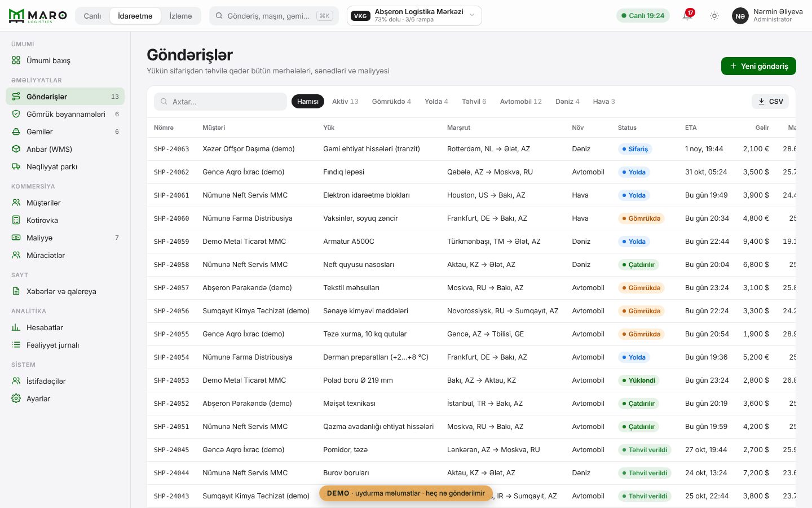Screen dimensions: 812x508
Task: Filter shipments by Dəniz 4
Action: [567, 102]
